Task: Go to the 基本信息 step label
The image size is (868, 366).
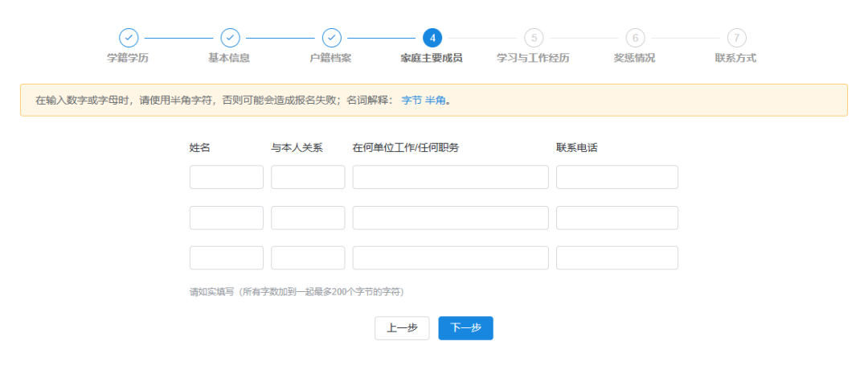Action: [229, 58]
